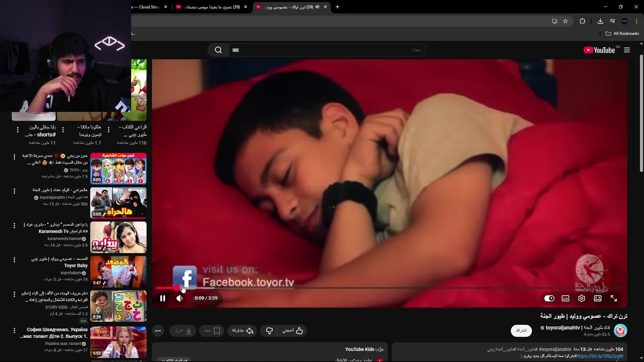The image size is (644, 362).
Task: Click the #toyoraljanahtv hashtag in description
Action: (x=555, y=349)
